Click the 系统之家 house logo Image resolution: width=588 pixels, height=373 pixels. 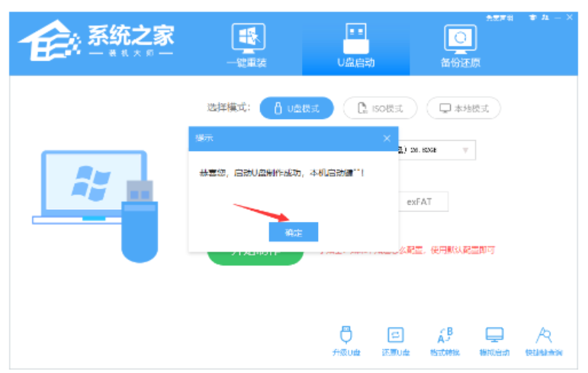click(50, 40)
